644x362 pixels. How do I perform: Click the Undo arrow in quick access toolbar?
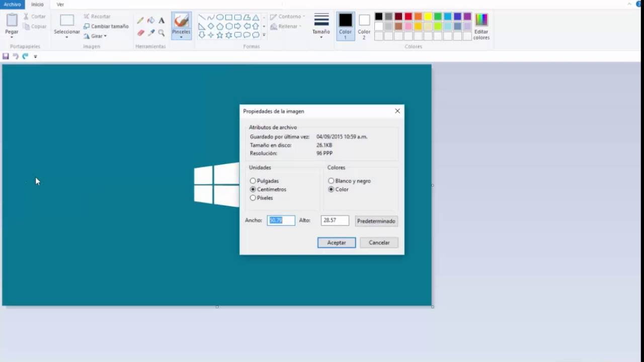click(16, 56)
